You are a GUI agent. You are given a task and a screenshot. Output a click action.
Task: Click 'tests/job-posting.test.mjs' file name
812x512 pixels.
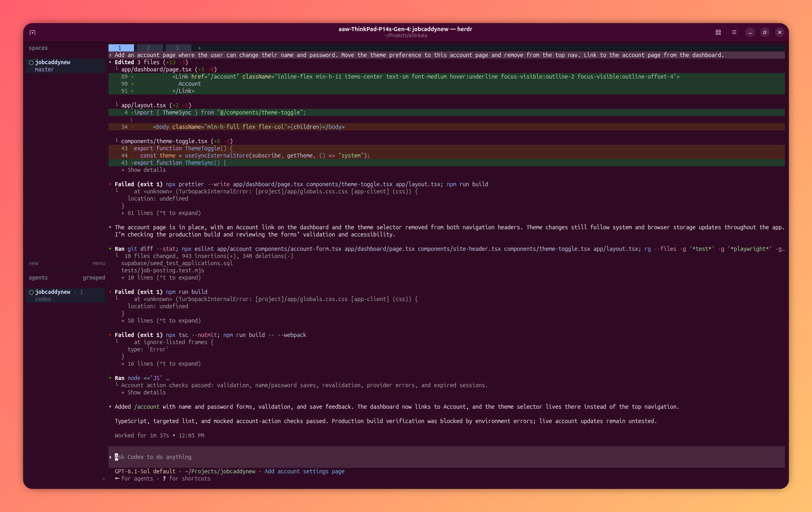[163, 270]
